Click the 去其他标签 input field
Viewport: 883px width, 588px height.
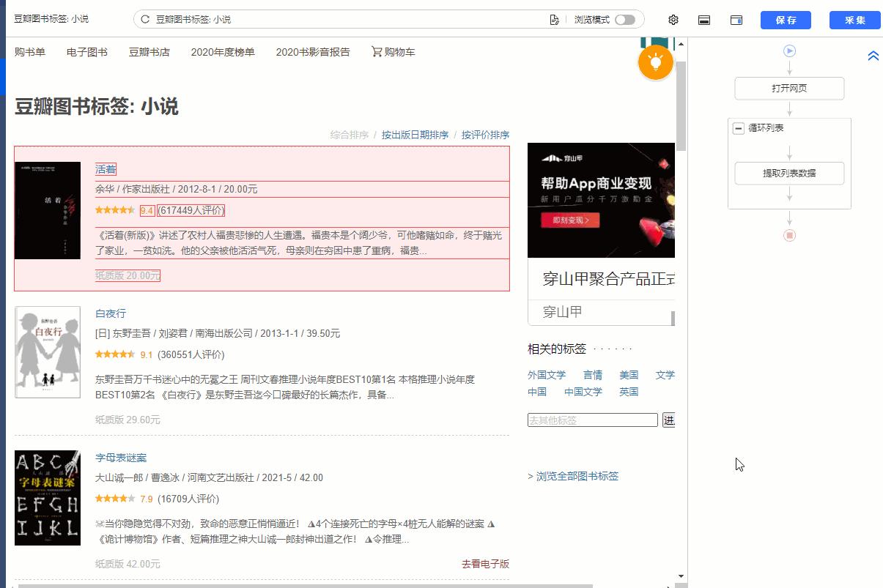[592, 420]
